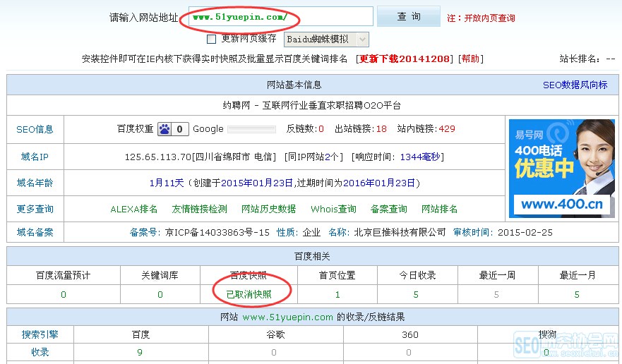Click the IP address 125.65.113.70
The width and height of the screenshot is (622, 364).
pyautogui.click(x=158, y=157)
